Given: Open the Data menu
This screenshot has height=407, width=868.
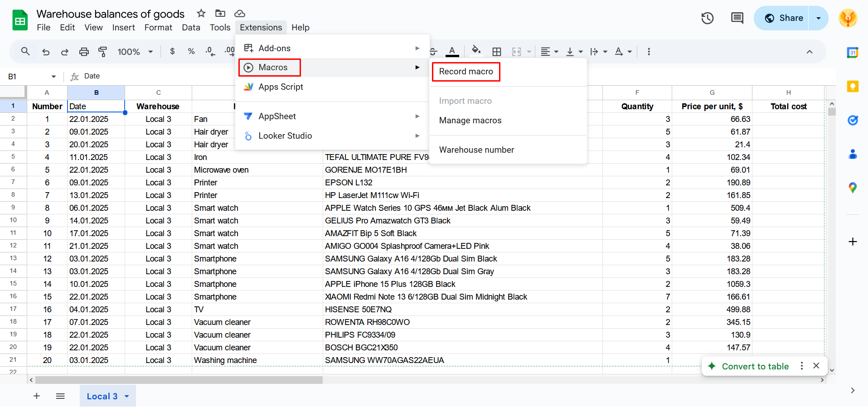Looking at the screenshot, I should coord(191,28).
